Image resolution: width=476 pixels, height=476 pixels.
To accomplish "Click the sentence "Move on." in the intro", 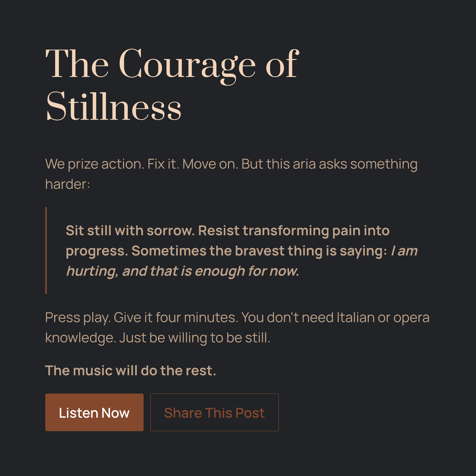I will click(x=210, y=164).
